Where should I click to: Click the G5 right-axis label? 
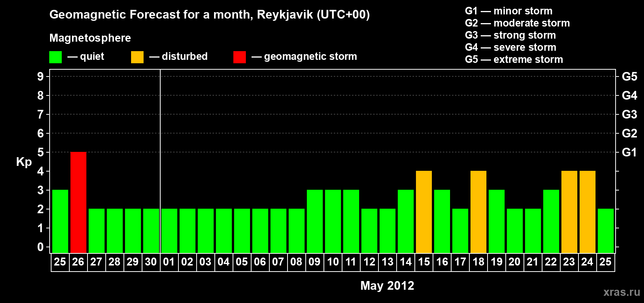[x=630, y=77]
